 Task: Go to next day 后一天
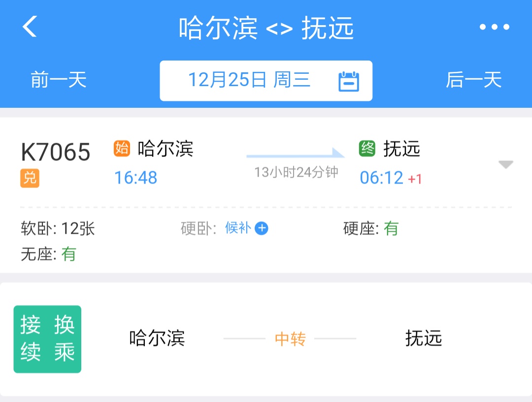473,80
